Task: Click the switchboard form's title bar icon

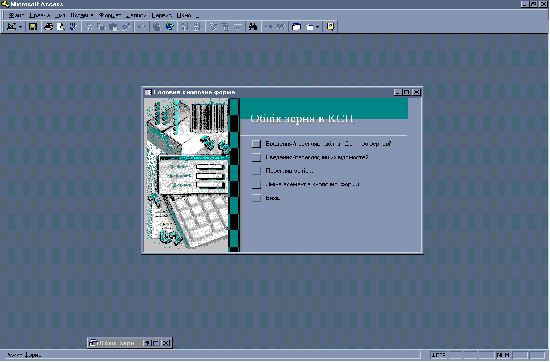Action: [148, 92]
